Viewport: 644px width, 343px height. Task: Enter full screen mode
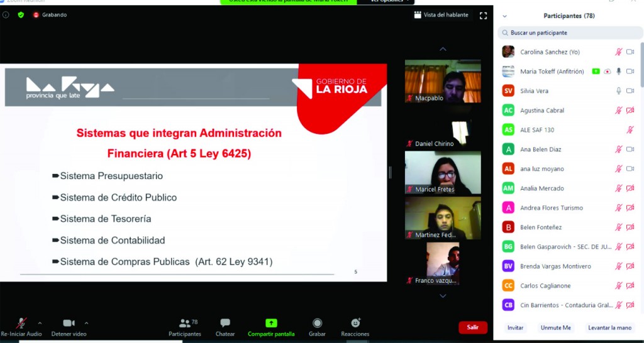point(483,15)
